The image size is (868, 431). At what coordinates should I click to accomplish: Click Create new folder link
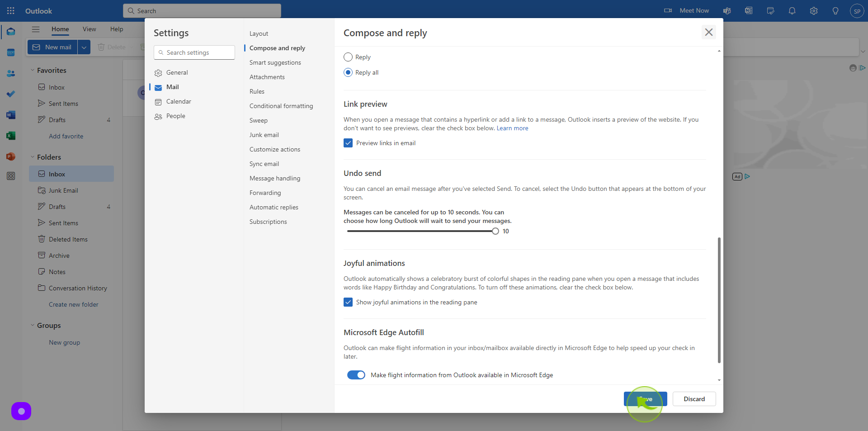point(73,304)
